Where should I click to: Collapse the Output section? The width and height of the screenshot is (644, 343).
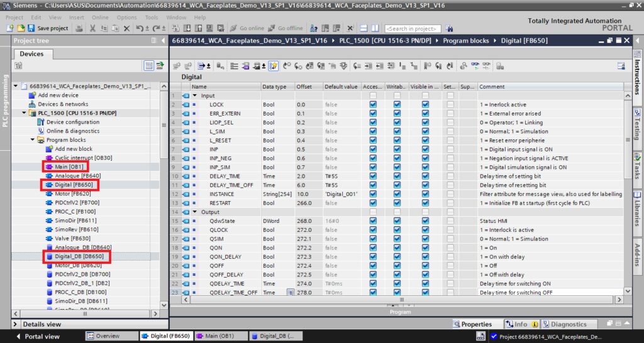click(x=195, y=212)
